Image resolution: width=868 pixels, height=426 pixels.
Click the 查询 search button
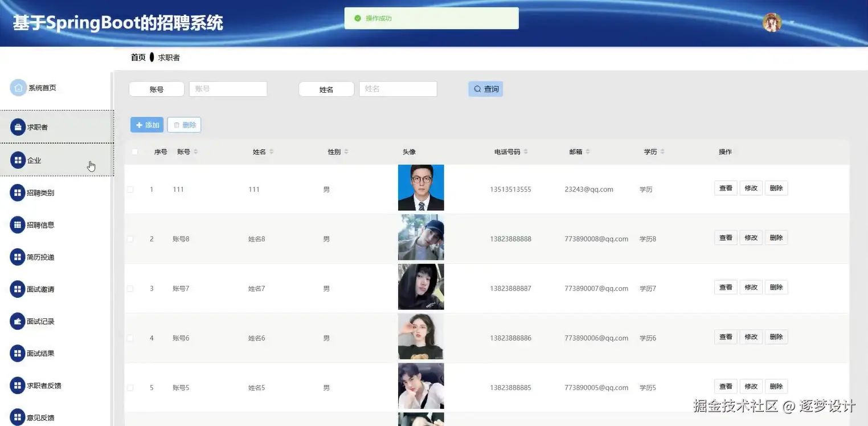486,89
